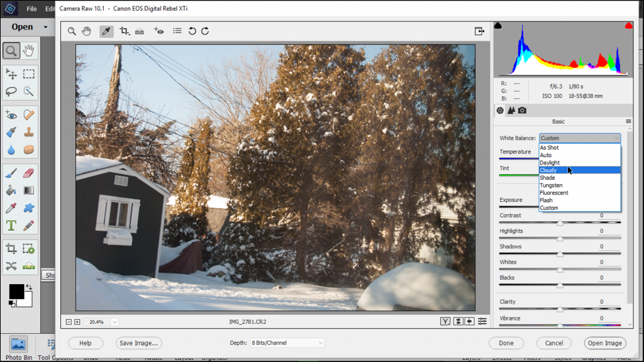Click Save Image button
The width and height of the screenshot is (644, 362).
[x=138, y=343]
